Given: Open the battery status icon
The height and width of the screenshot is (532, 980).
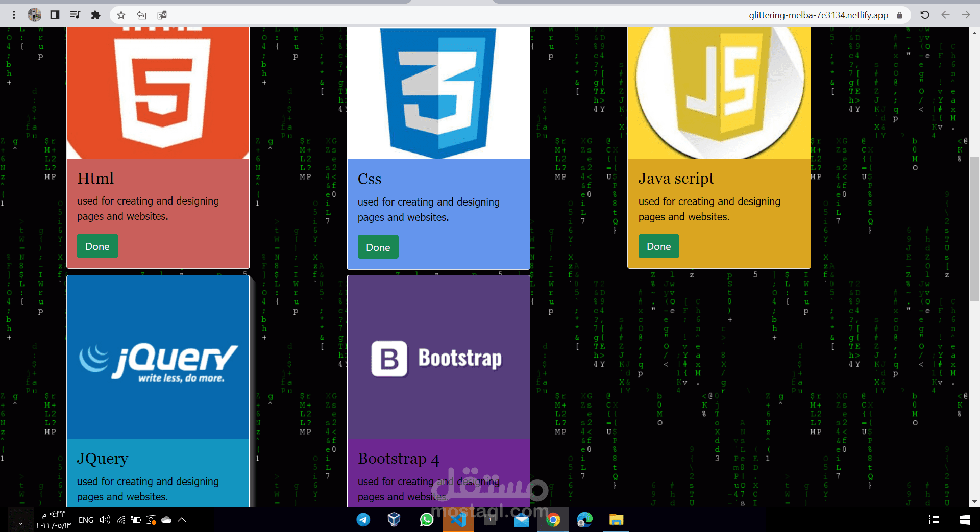Looking at the screenshot, I should tap(136, 520).
